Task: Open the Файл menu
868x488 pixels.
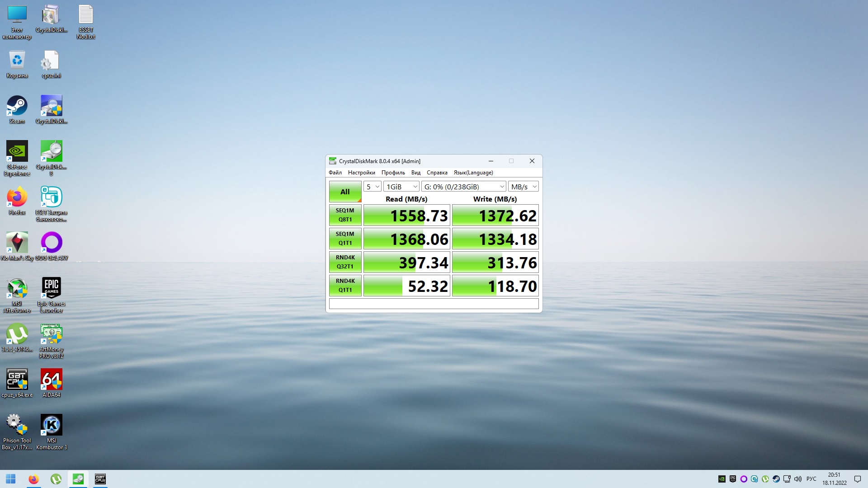Action: pyautogui.click(x=335, y=173)
